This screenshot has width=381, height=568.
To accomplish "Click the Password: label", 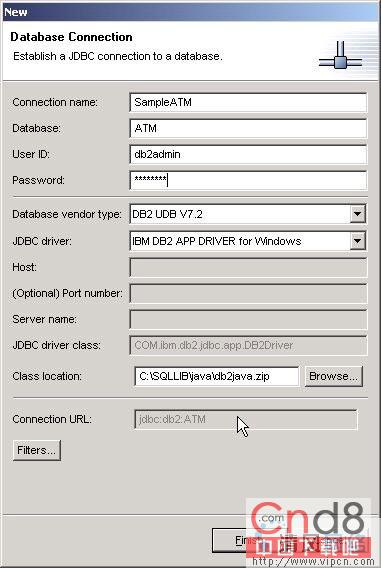I will click(x=38, y=180).
